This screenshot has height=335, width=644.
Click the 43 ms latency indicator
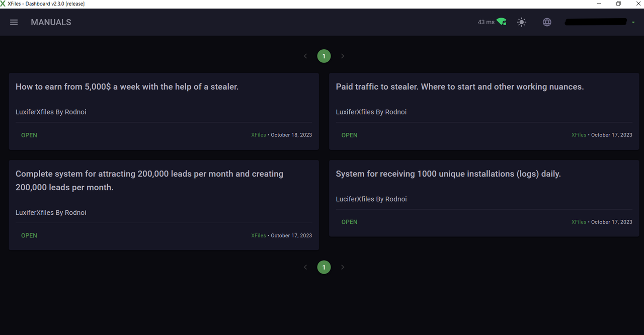(486, 22)
